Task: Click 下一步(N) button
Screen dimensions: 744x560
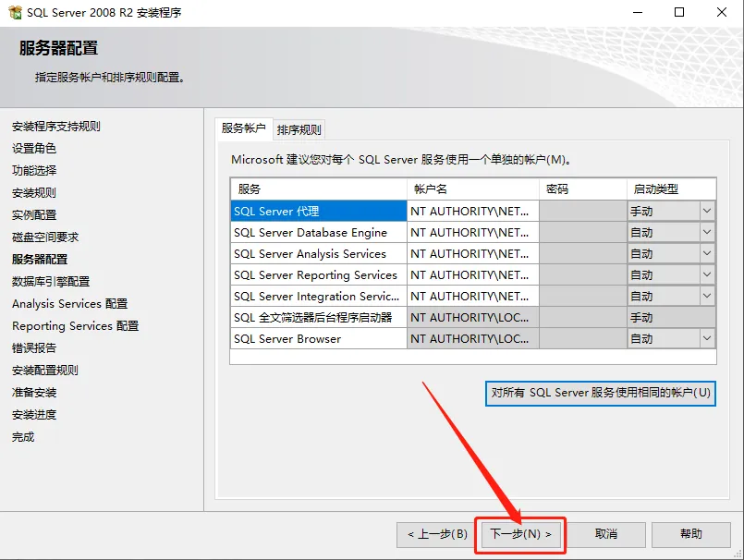Action: (x=520, y=534)
